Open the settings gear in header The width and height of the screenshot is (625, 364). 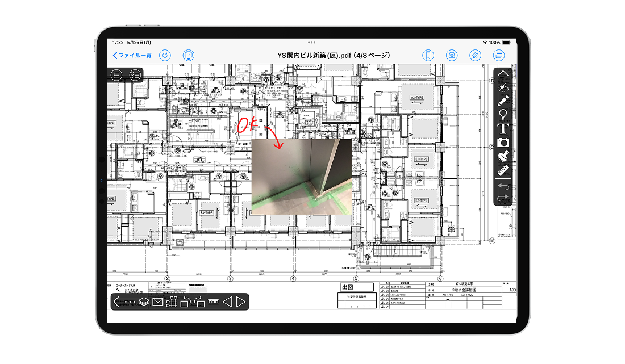(475, 56)
